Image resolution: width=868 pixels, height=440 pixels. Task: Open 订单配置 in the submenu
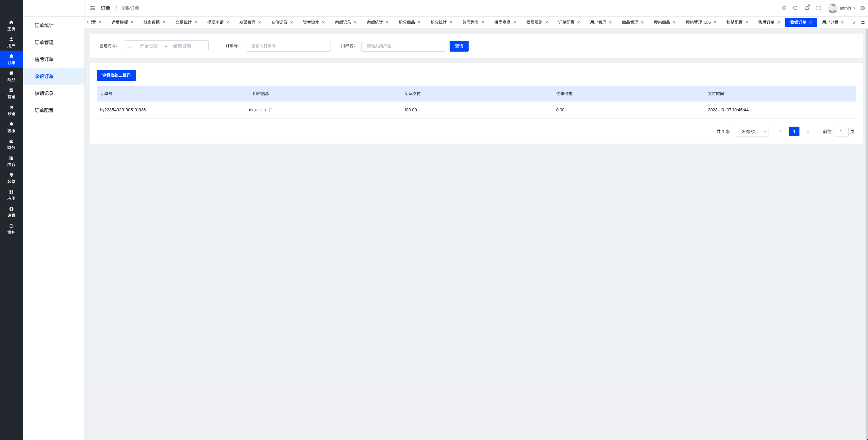[54, 110]
